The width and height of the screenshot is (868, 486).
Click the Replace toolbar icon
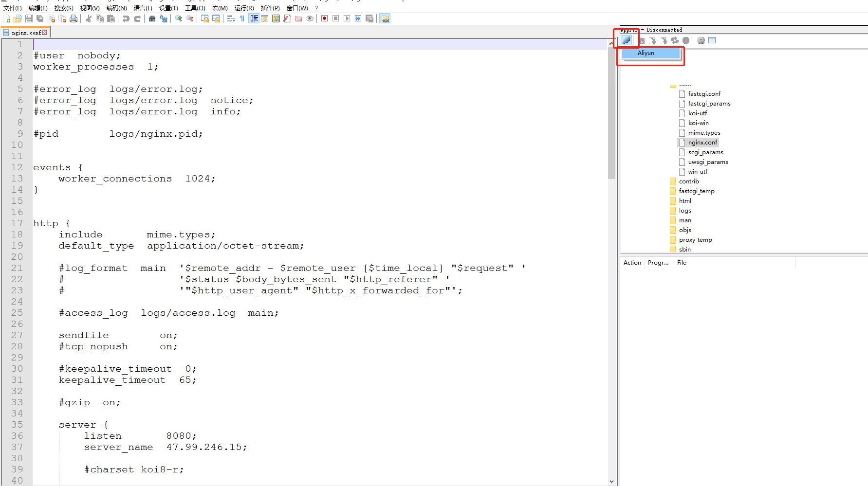[164, 18]
